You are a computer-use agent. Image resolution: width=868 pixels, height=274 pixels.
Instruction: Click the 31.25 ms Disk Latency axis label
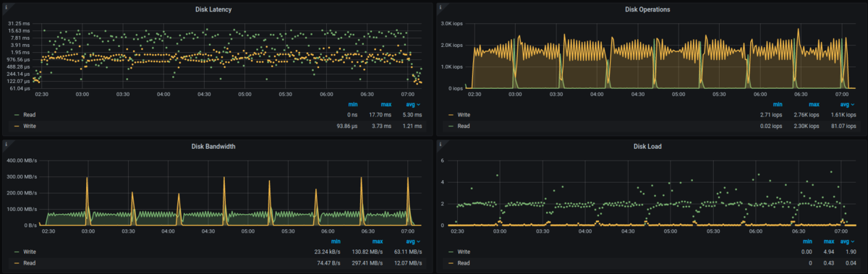[20, 23]
